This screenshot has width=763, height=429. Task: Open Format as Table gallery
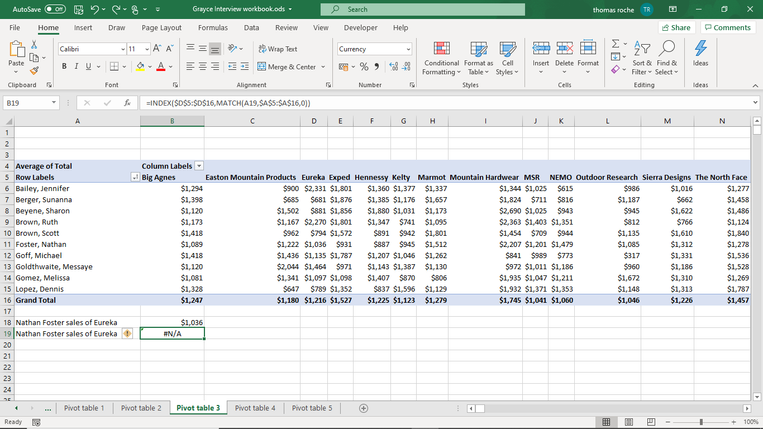[477, 50]
